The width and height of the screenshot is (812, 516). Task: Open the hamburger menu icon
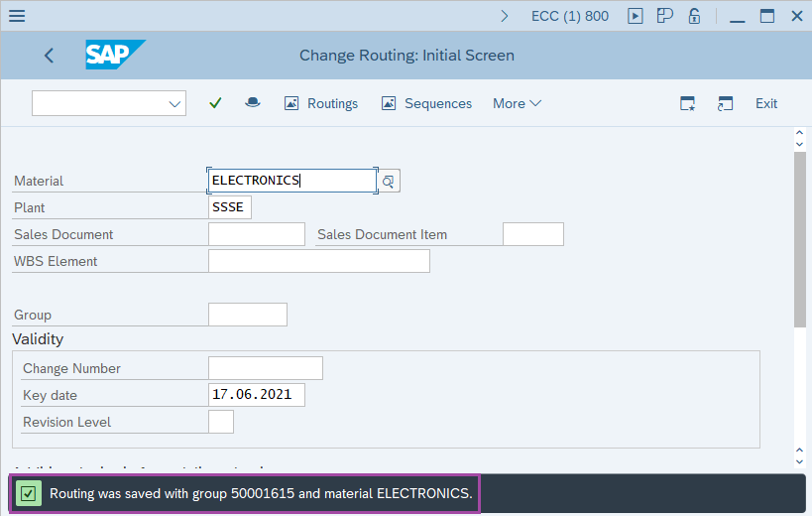(17, 16)
